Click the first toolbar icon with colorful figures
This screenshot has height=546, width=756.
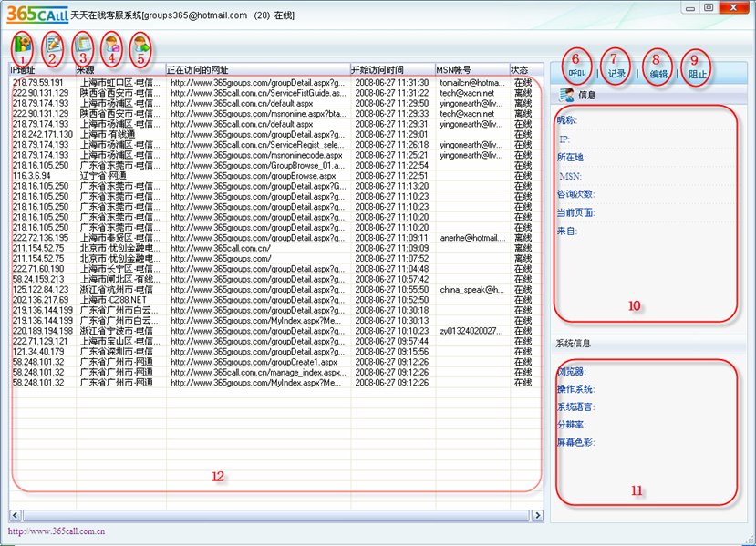[x=23, y=43]
